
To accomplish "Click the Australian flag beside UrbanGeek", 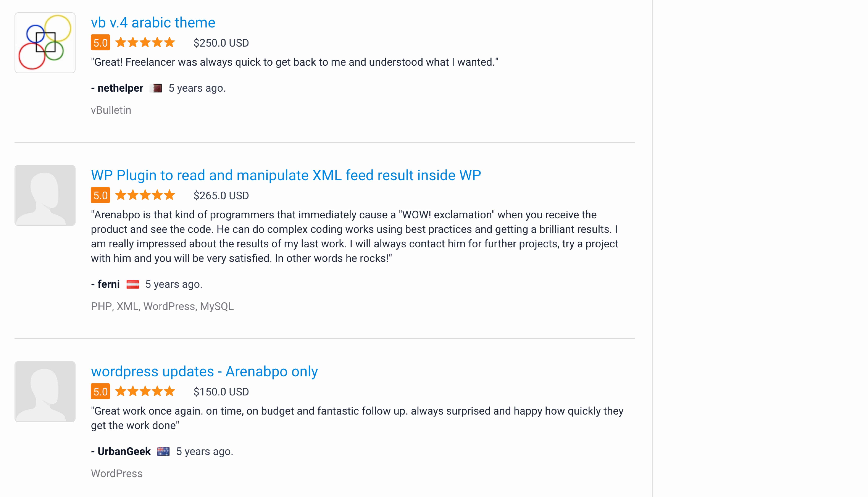I will (163, 452).
